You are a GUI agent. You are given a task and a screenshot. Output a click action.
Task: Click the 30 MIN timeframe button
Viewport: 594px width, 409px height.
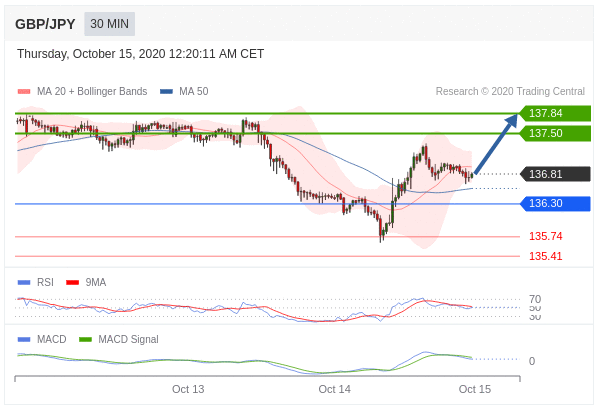pos(109,24)
